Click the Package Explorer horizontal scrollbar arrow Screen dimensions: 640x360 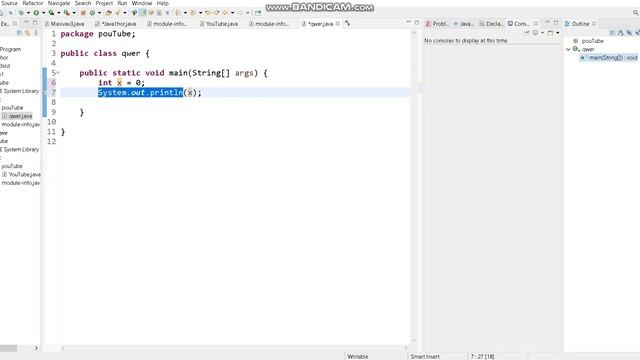coord(36,348)
